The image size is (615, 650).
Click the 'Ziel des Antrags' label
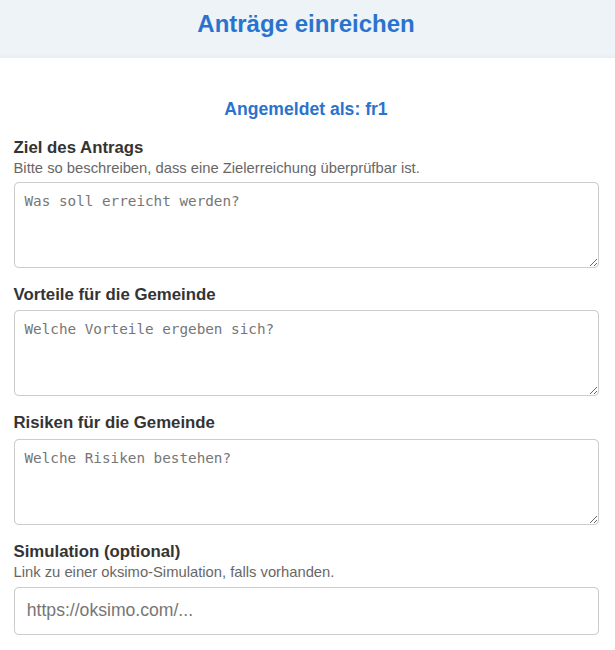78,148
